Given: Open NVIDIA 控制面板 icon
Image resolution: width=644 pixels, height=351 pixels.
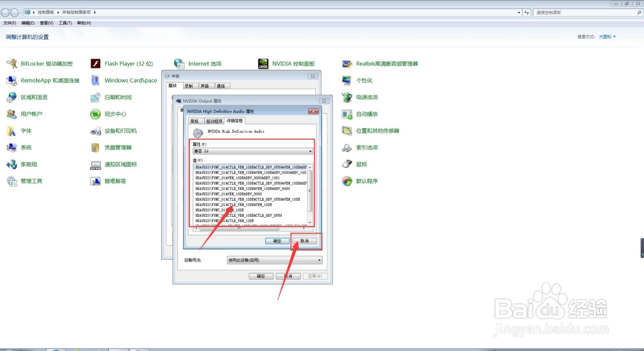Looking at the screenshot, I should [263, 64].
